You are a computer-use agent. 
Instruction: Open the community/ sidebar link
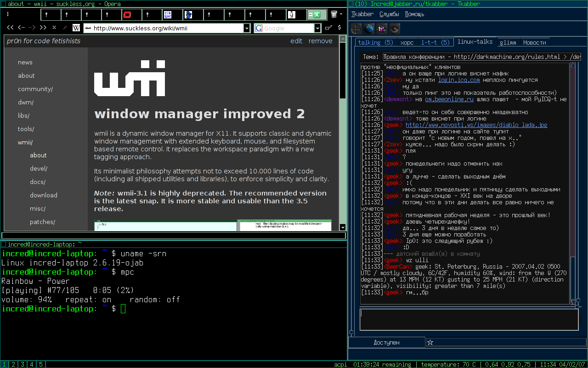pyautogui.click(x=35, y=89)
